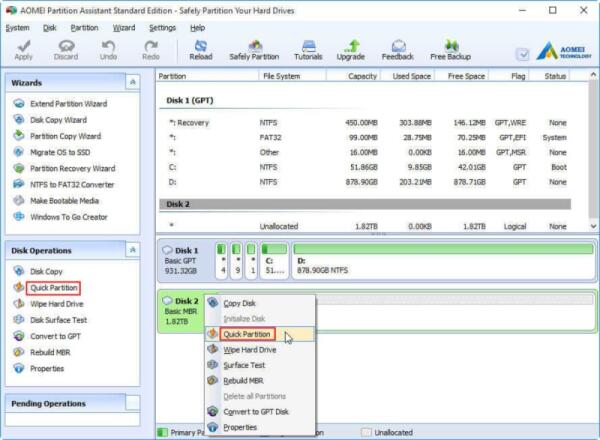This screenshot has height=440, width=600.
Task: Collapse the Disk Operations panel
Action: pos(133,250)
